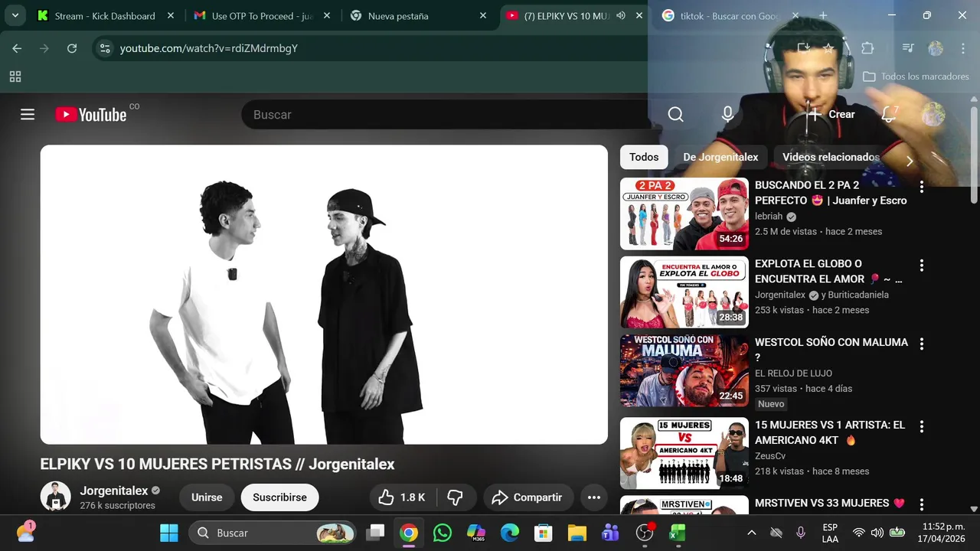Open BUSCANDO EL 2 PA 2 thumbnail
980x551 pixels.
tap(684, 214)
